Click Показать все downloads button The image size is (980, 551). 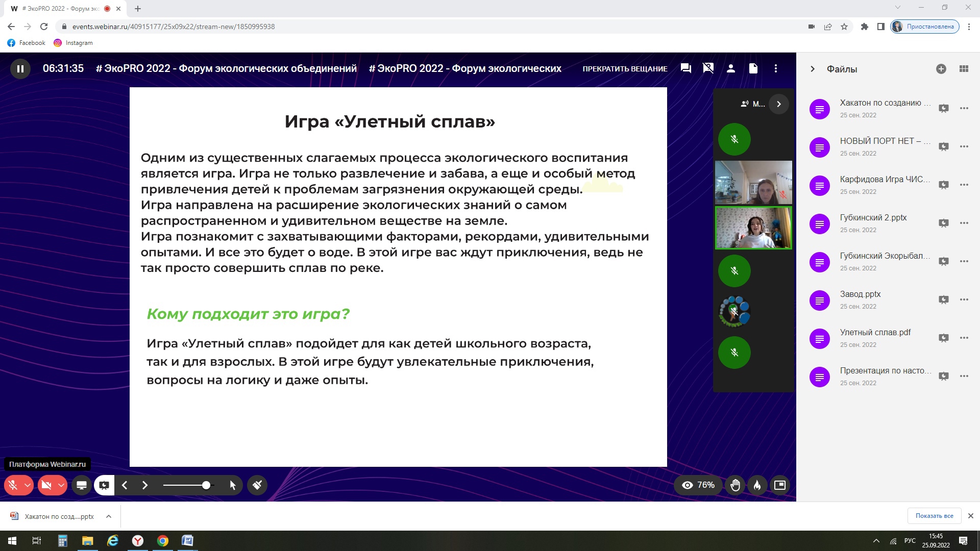(934, 516)
